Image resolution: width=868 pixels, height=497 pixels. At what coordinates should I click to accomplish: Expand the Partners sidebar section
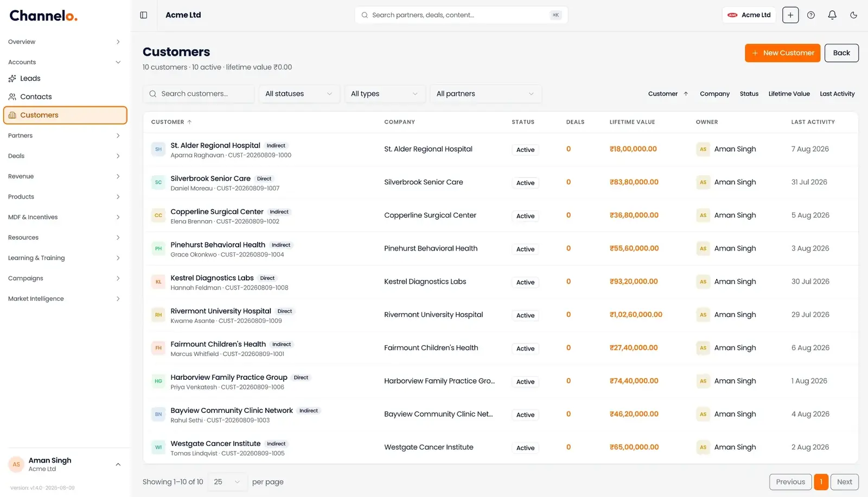[x=65, y=136]
